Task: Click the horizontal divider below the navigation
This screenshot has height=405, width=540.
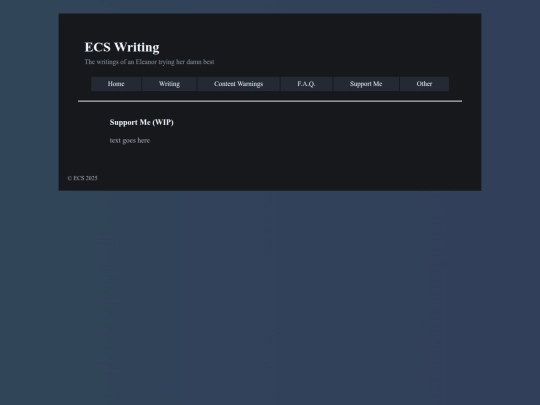Action: [x=270, y=101]
